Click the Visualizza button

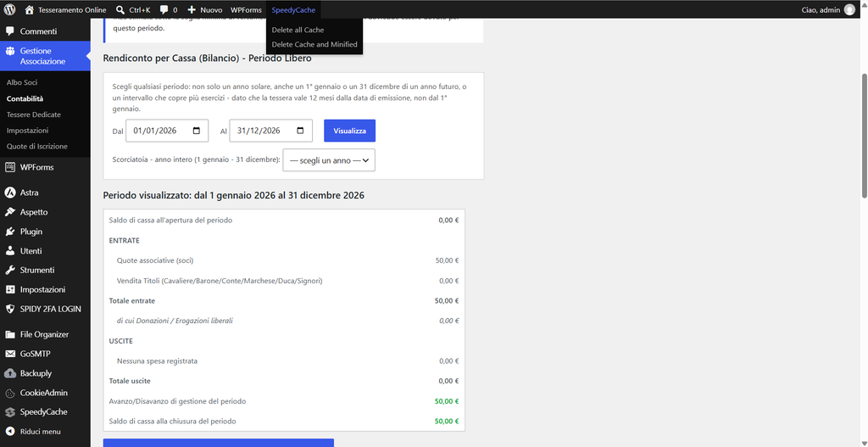[349, 131]
